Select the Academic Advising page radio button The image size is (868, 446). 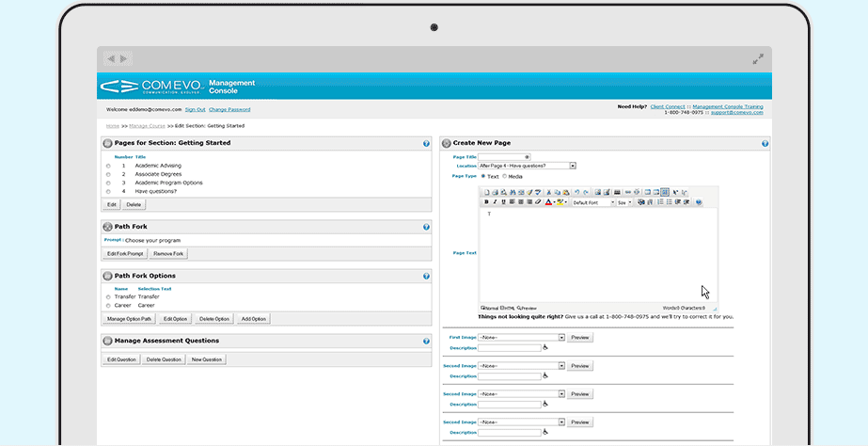coord(108,166)
